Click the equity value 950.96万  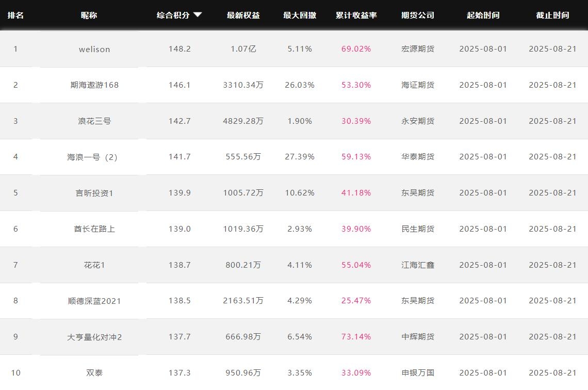coord(243,372)
